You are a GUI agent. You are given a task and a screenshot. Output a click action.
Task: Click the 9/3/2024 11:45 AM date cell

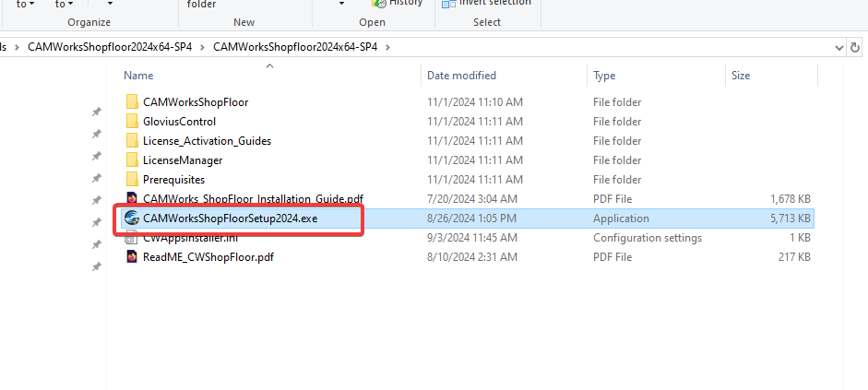tap(472, 237)
